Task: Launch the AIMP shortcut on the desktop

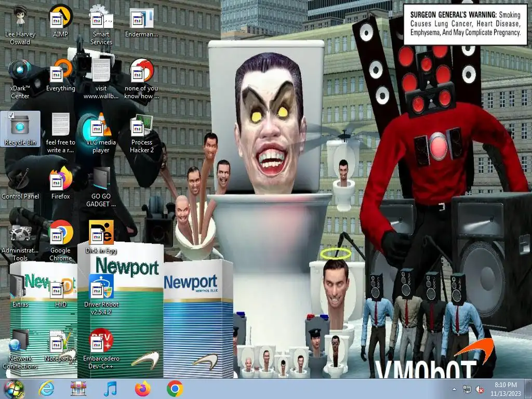Action: tap(60, 21)
